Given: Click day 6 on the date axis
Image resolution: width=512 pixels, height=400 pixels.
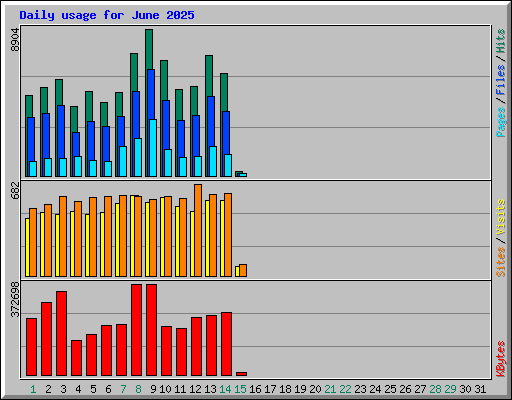Looking at the screenshot, I should click(108, 389).
